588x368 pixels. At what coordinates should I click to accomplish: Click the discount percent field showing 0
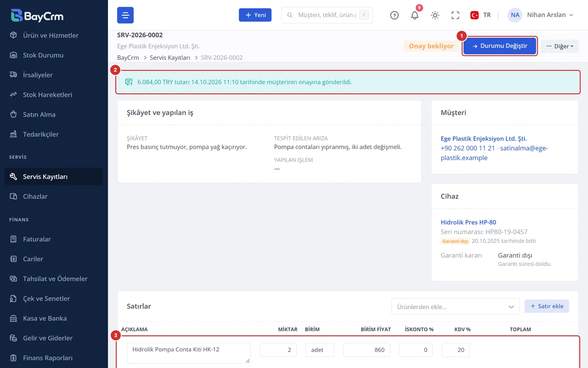416,350
